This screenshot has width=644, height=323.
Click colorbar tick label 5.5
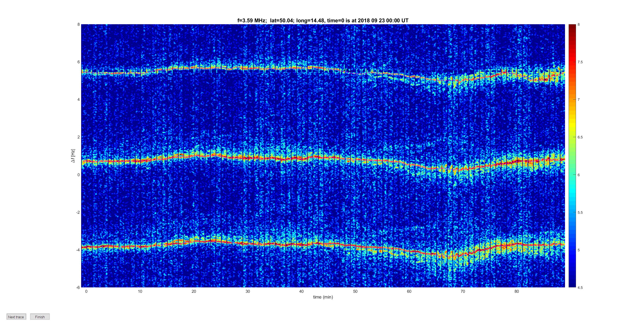(x=580, y=212)
